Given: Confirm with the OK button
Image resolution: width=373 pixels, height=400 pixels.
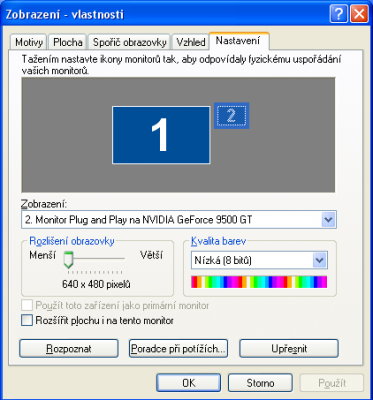Looking at the screenshot, I should pyautogui.click(x=189, y=383).
